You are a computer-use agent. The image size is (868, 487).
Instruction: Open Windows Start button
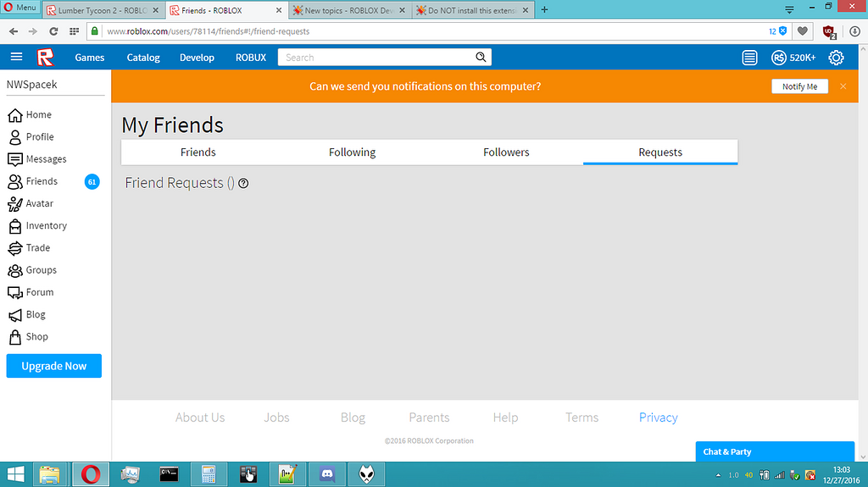click(x=15, y=474)
